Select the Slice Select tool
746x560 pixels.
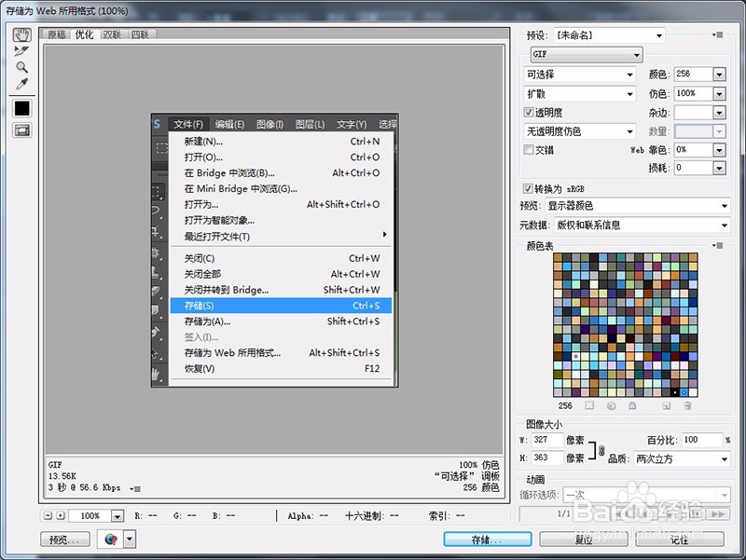point(21,51)
